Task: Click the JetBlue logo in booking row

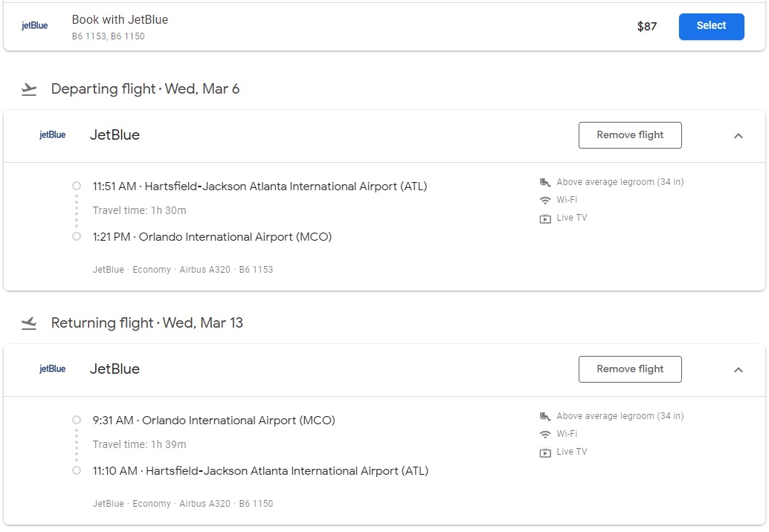Action: pyautogui.click(x=34, y=26)
